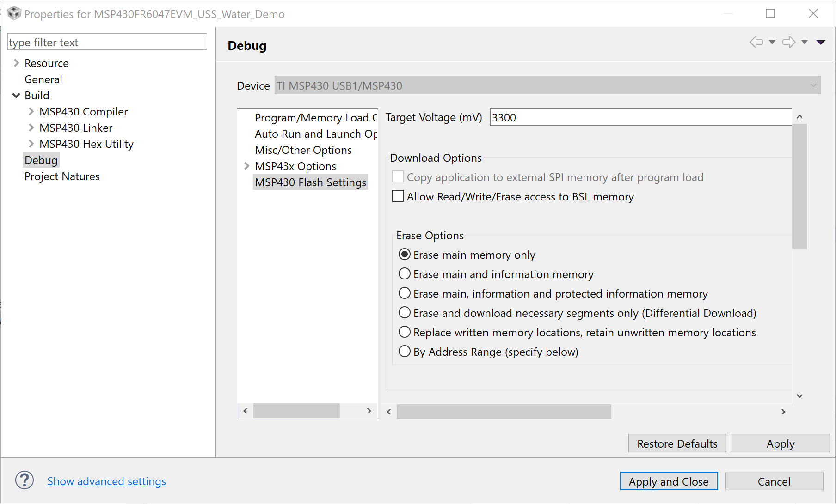Screen dimensions: 836x504
Task: Choose Differential Download erase option
Action: (405, 313)
